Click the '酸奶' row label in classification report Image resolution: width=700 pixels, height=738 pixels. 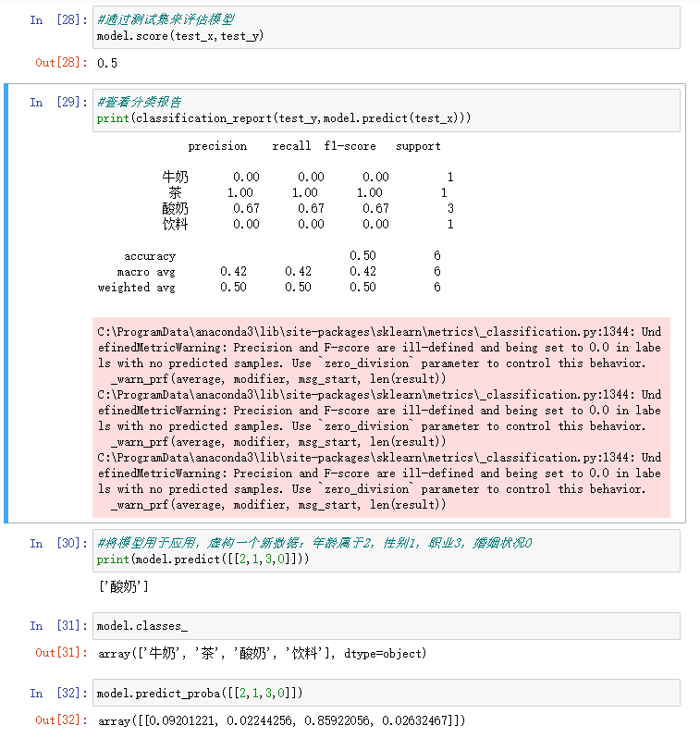tap(175, 208)
